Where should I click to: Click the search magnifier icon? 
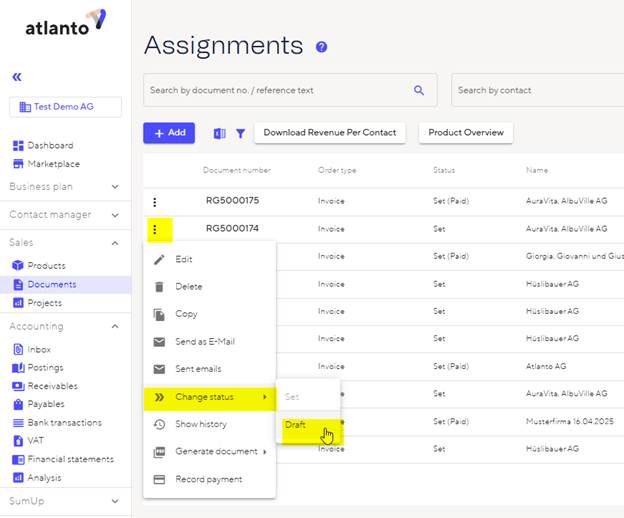click(419, 90)
